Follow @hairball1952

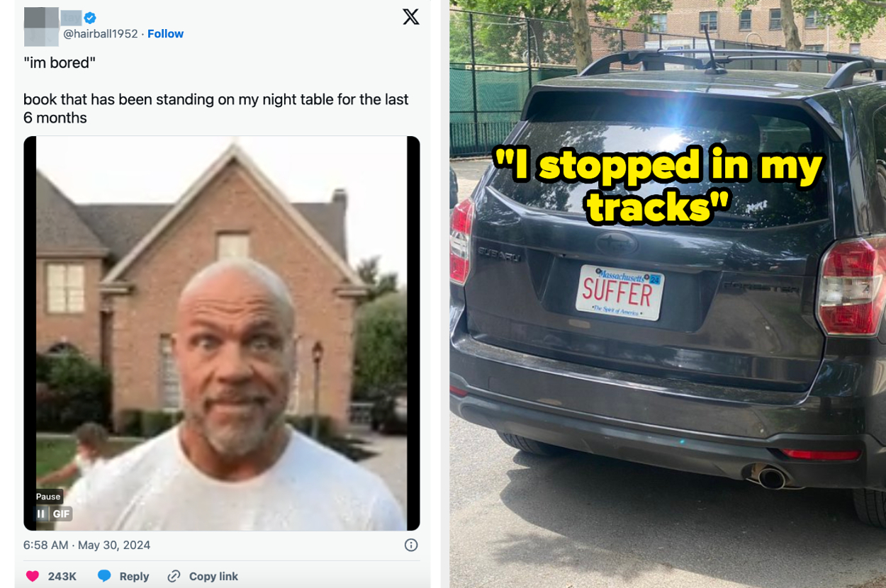(x=165, y=33)
